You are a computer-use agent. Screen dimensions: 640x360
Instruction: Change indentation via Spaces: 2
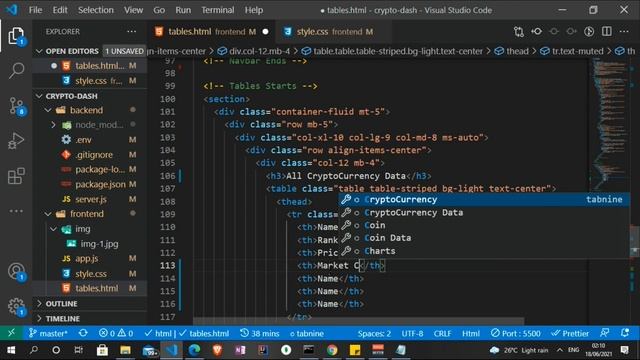(374, 333)
